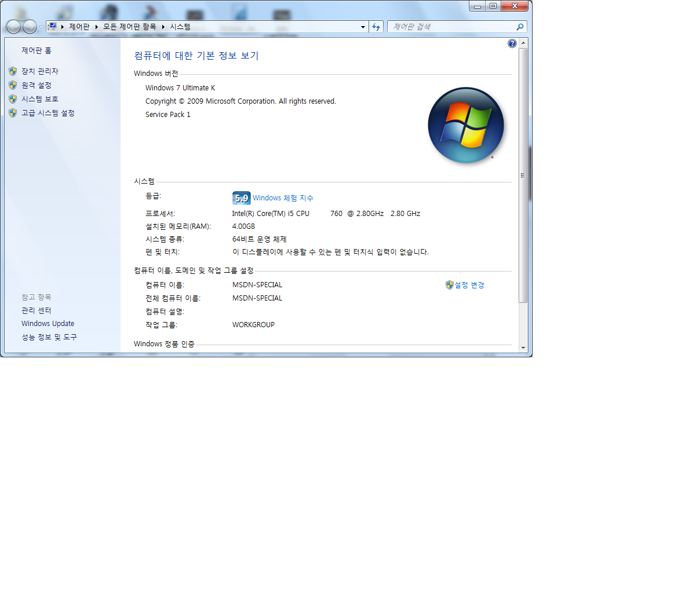
Task: Click scrollbar down arrow
Action: [x=523, y=347]
